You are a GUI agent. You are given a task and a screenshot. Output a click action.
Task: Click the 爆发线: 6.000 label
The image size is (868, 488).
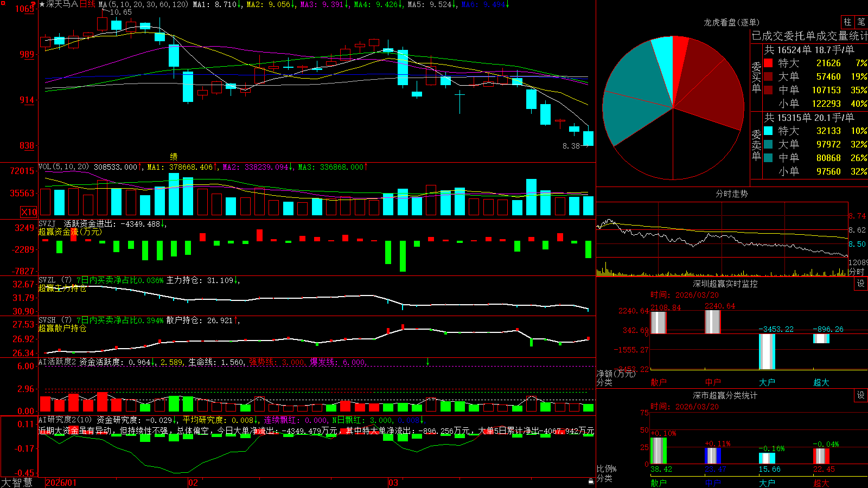tap(337, 362)
